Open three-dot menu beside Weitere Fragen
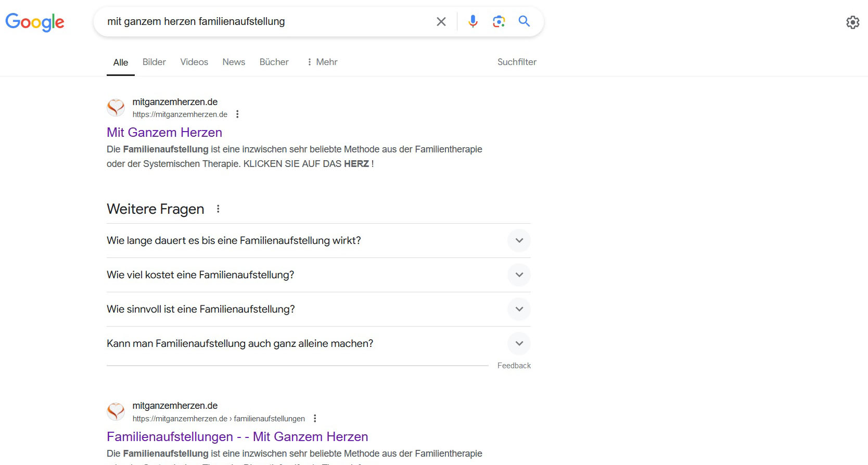This screenshot has height=465, width=868. (x=218, y=209)
